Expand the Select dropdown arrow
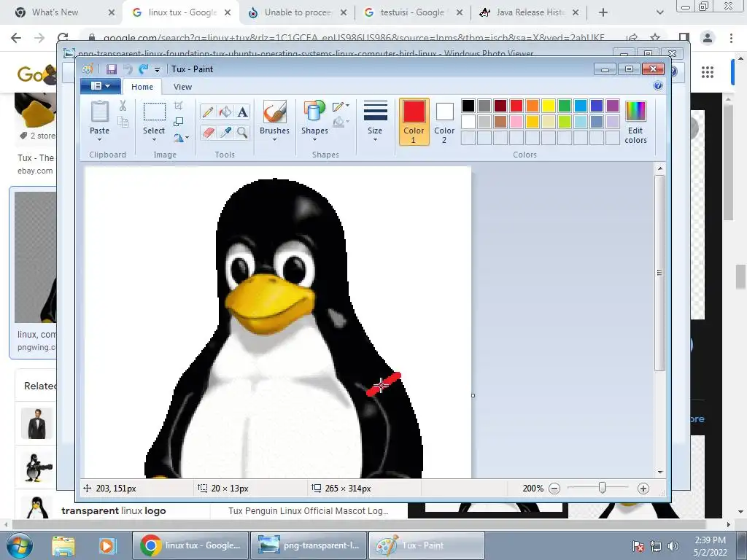 click(154, 139)
